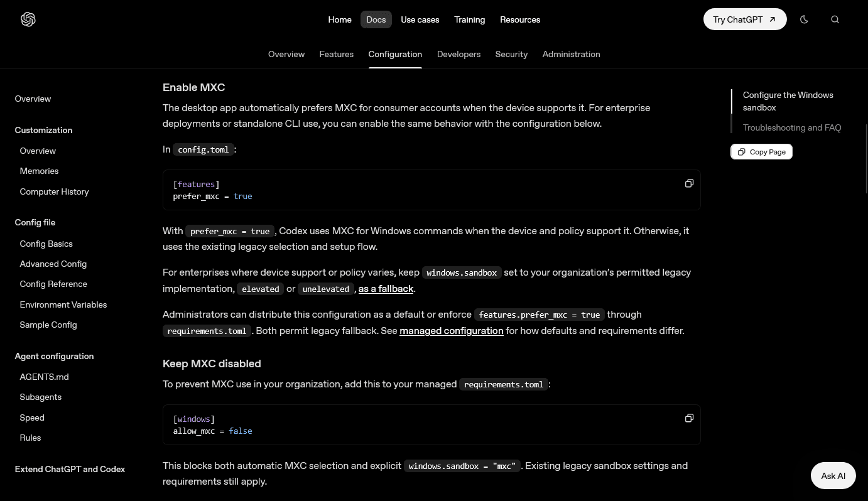Switch to the Features tab

coord(337,55)
